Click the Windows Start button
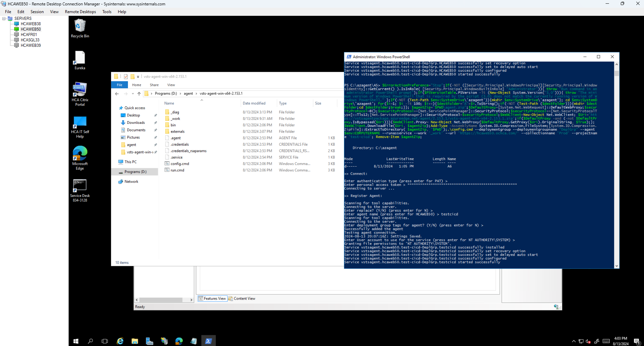Screen dimensions: 644x346 point(76,341)
